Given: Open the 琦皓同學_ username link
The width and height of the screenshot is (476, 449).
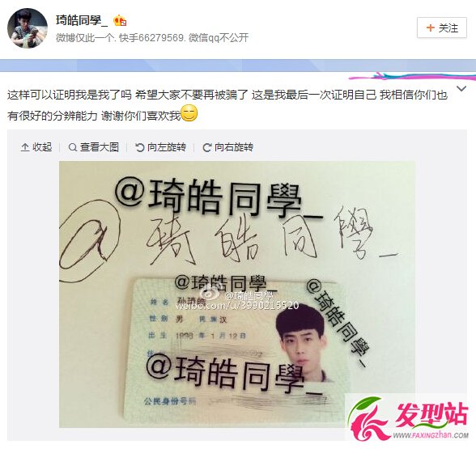Looking at the screenshot, I should [82, 20].
